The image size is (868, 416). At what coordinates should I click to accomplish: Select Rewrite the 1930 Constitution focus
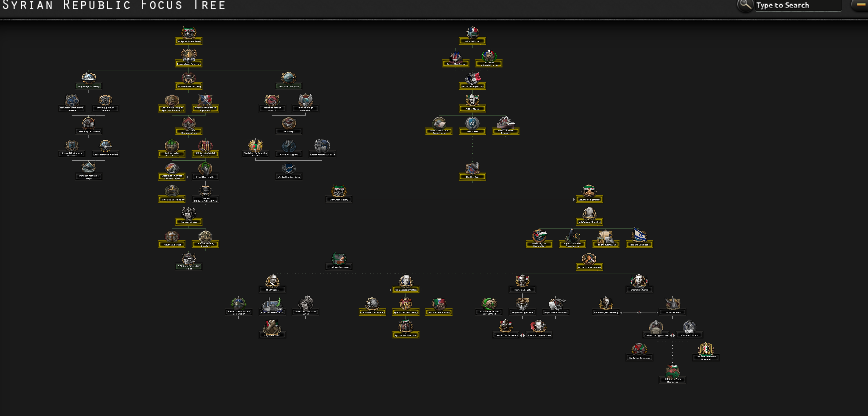[439, 126]
